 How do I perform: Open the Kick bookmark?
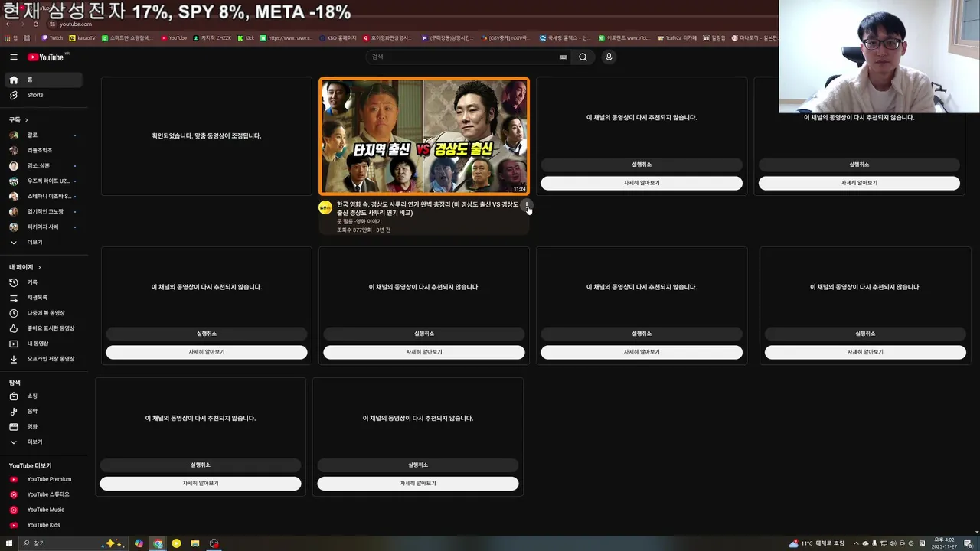246,37
